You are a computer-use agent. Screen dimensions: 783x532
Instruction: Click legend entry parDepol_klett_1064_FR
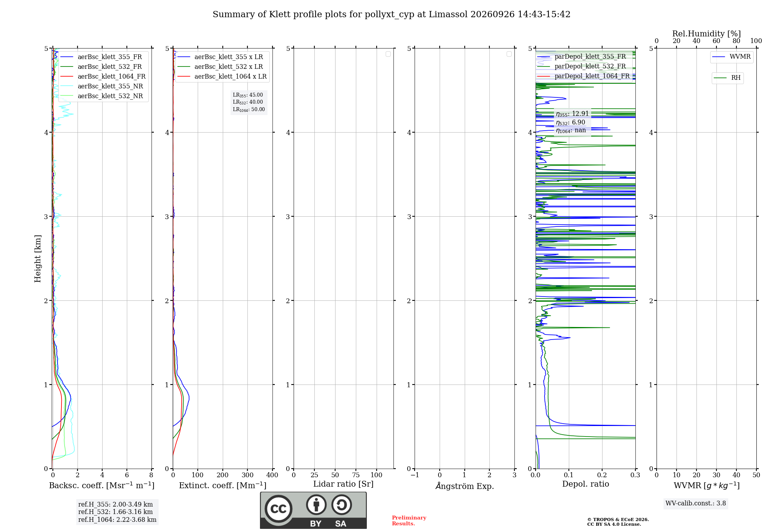[x=583, y=76]
